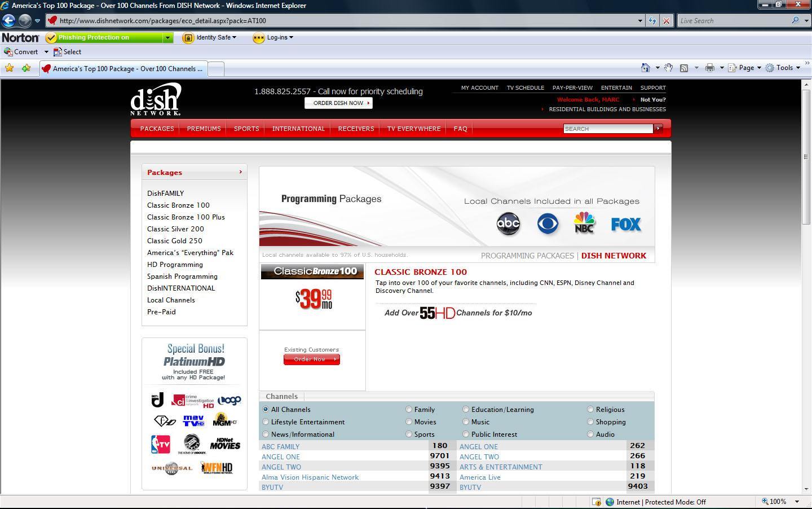Click the Print icon

click(x=709, y=68)
